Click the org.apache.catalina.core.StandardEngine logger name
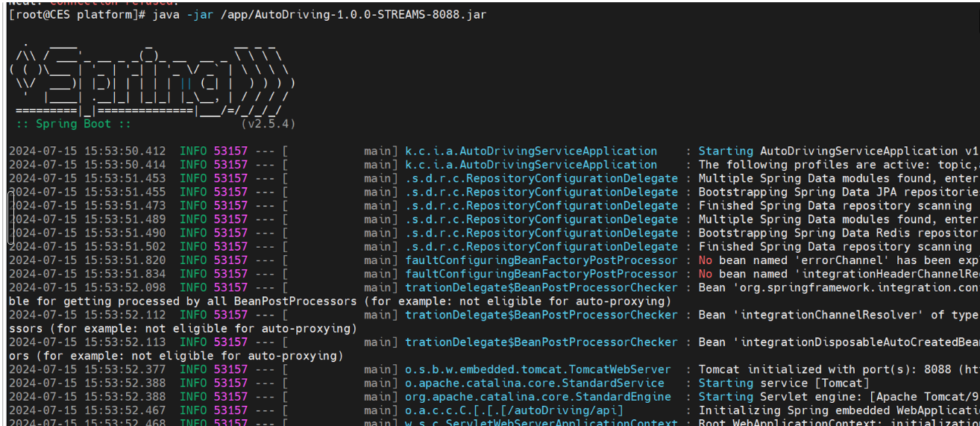This screenshot has width=980, height=426. click(x=538, y=396)
